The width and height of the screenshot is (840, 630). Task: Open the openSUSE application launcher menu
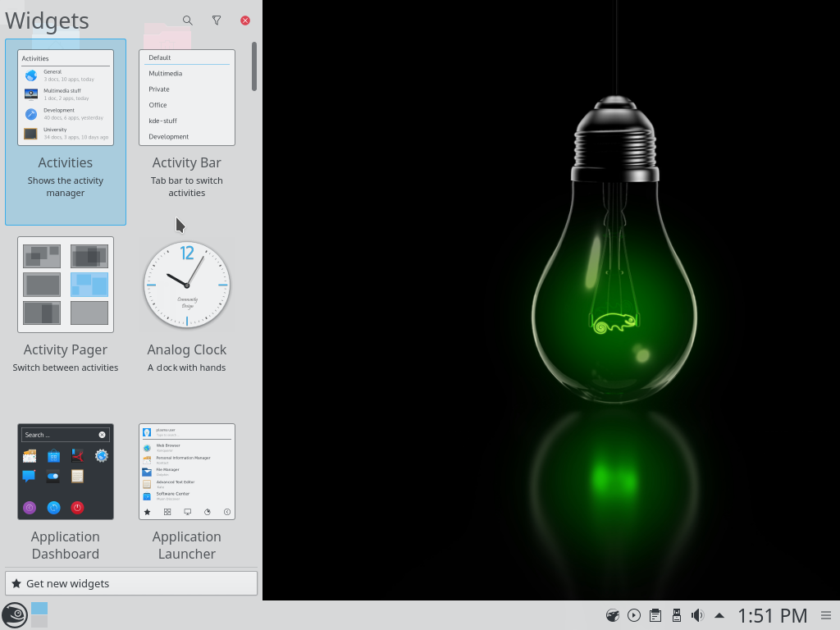tap(15, 614)
